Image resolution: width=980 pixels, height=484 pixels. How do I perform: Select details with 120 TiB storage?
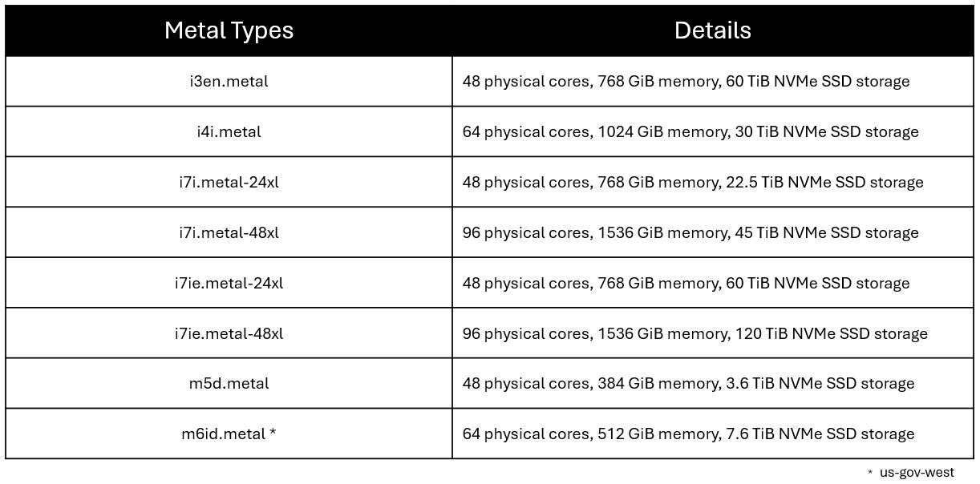[x=695, y=333]
